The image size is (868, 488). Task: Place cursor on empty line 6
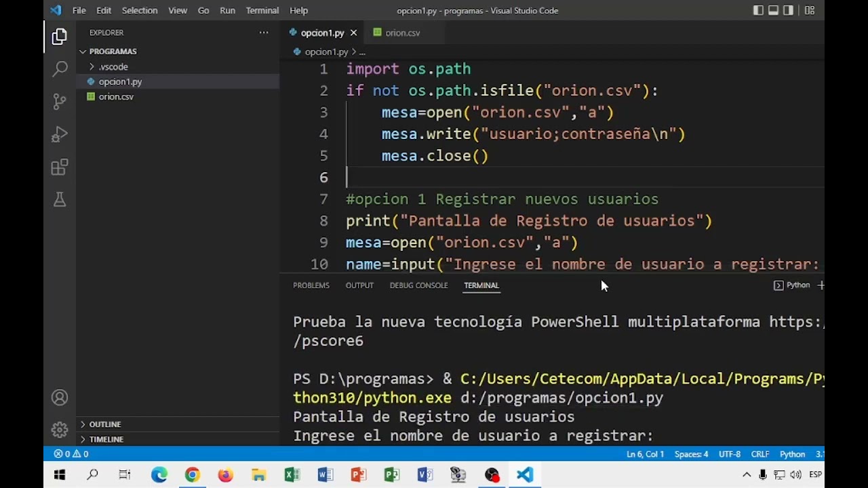(585, 178)
